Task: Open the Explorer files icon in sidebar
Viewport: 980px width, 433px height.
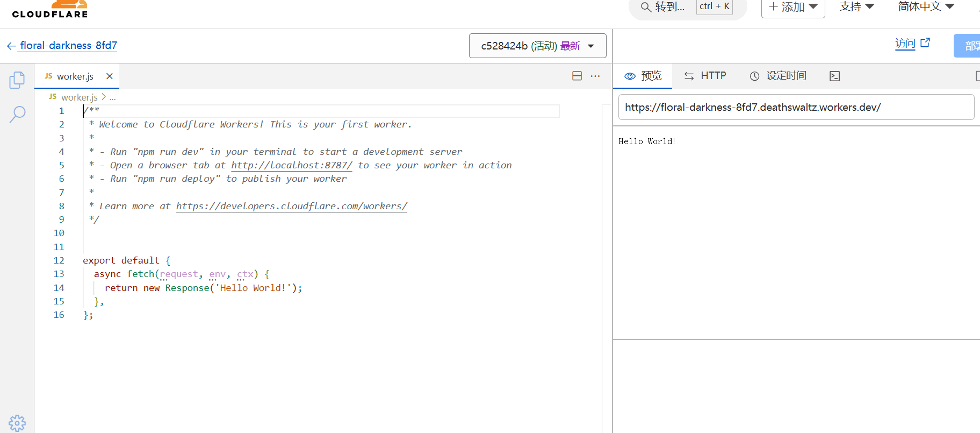Action: [17, 80]
